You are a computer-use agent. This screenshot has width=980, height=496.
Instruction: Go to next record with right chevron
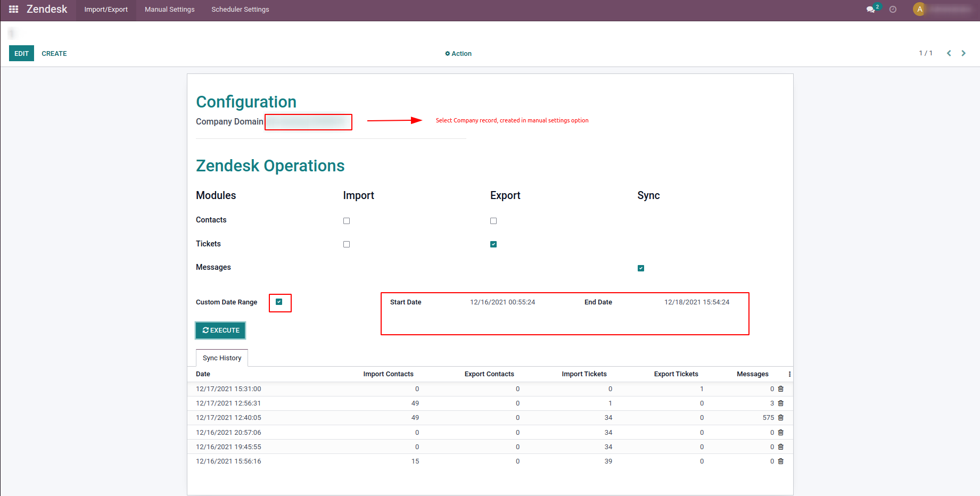point(963,53)
